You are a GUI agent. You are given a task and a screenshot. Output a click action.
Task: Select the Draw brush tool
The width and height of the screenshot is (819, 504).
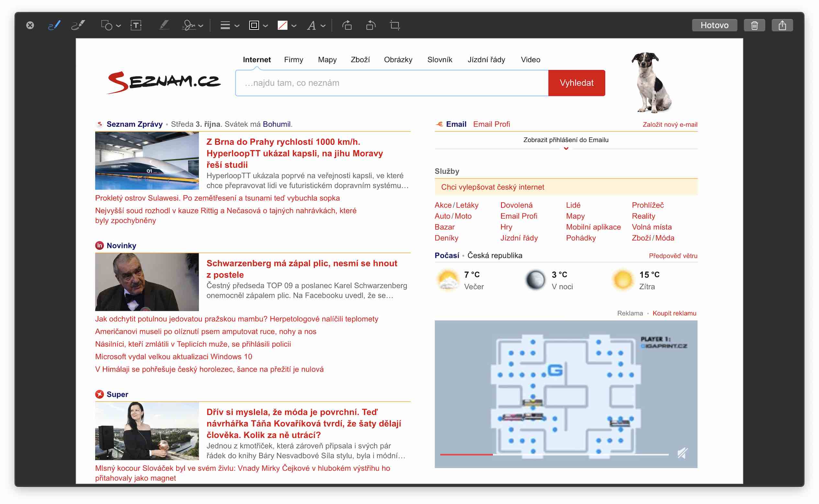pyautogui.click(x=78, y=25)
